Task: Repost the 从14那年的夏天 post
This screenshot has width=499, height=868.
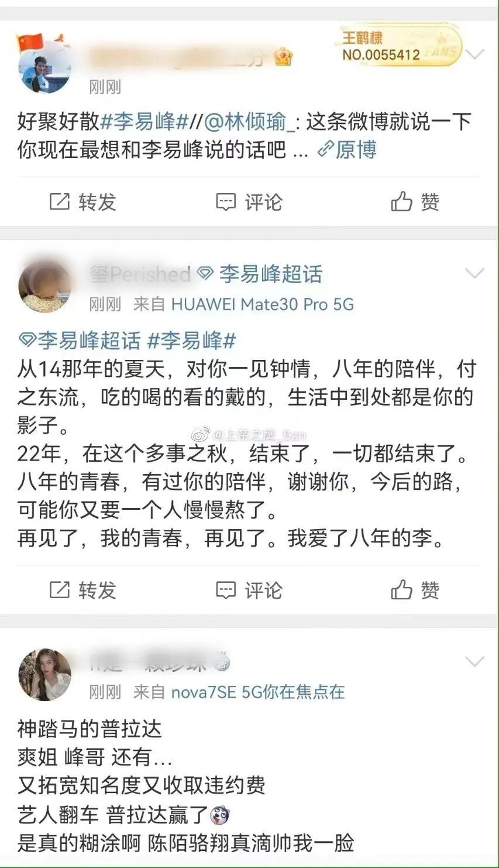Action: click(x=82, y=590)
